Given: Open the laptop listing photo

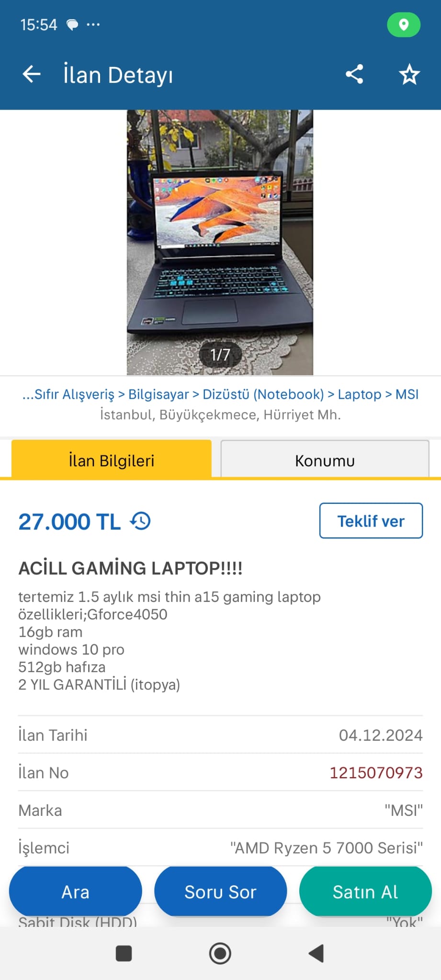Looking at the screenshot, I should tap(220, 243).
